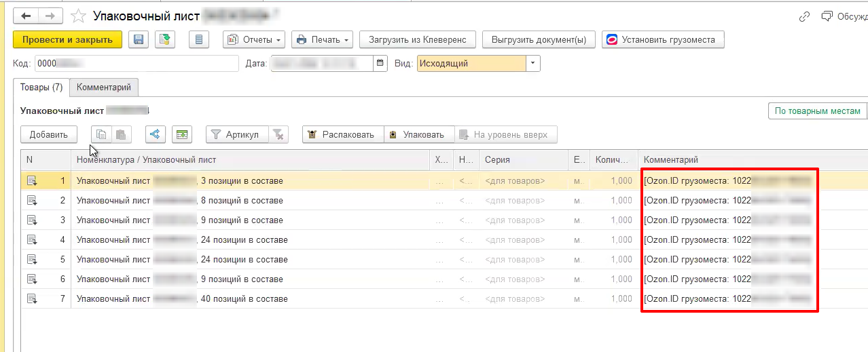The image size is (868, 352).
Task: Post the document with the green-arrow icon
Action: 164,39
